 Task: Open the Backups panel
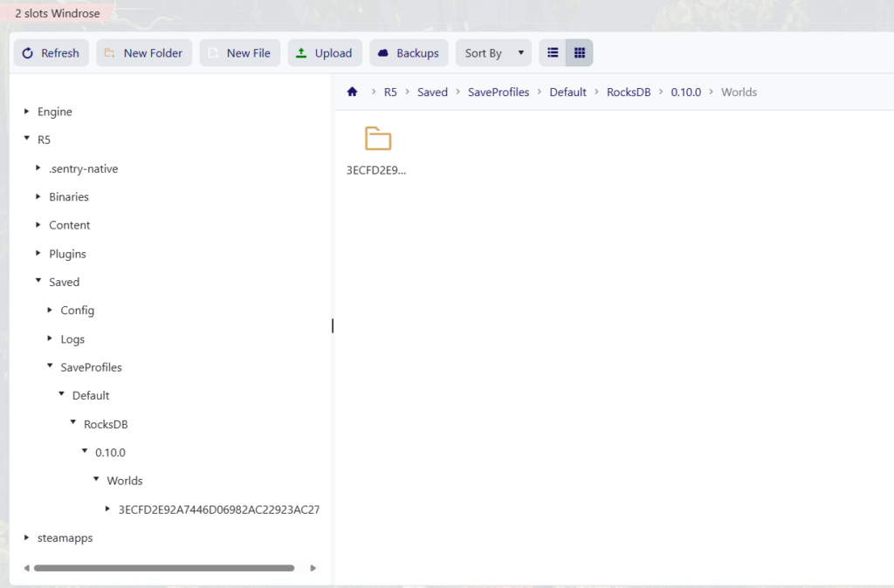409,53
